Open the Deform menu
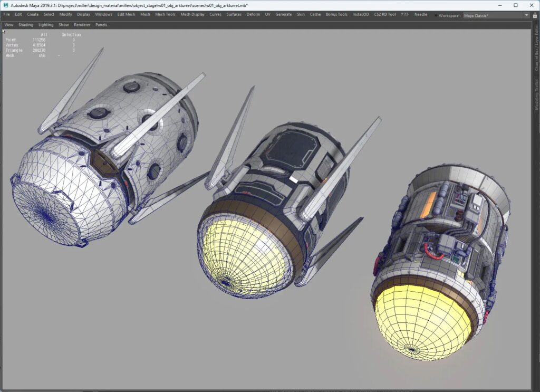The width and height of the screenshot is (540, 392). 253,14
